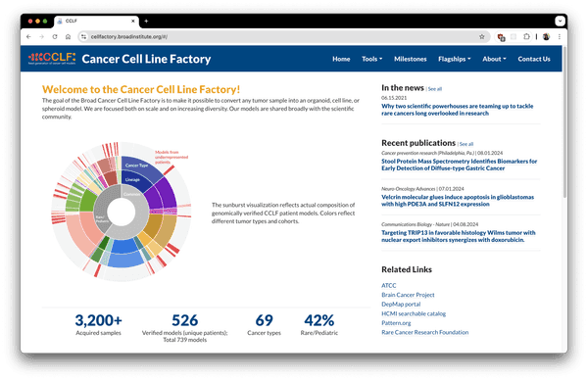Viewport: 588px width, 380px height.
Task: Open the ATCC related link
Action: click(388, 286)
